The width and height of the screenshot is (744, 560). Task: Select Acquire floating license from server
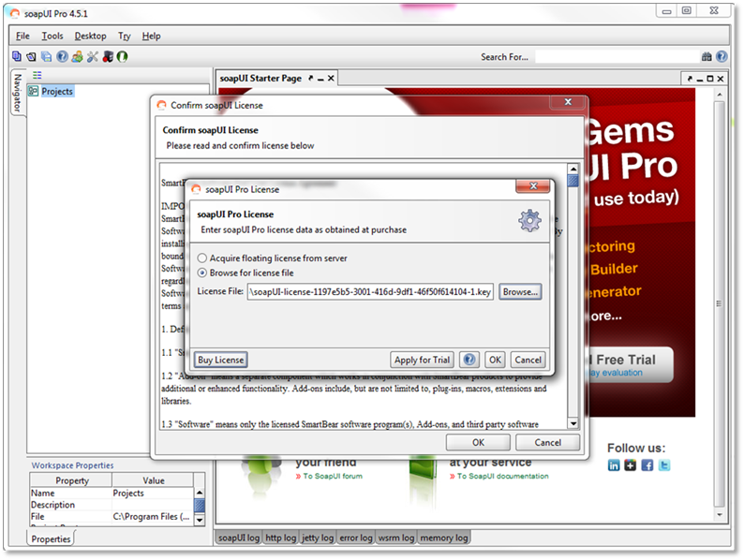point(202,258)
